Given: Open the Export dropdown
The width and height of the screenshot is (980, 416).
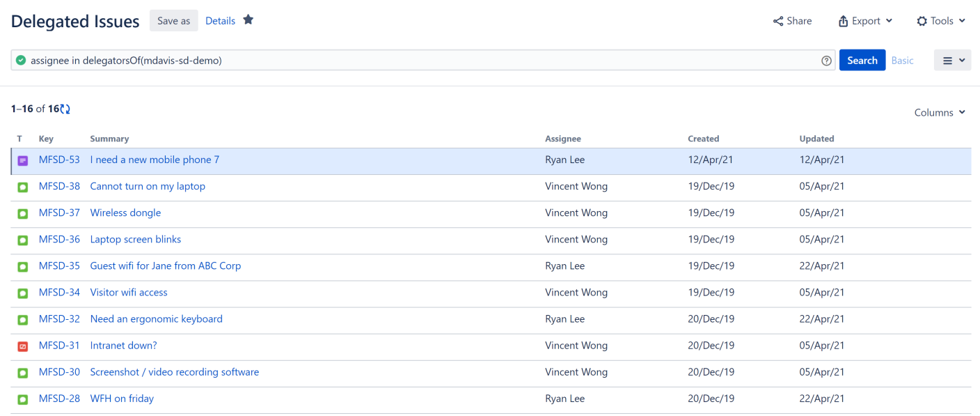Looking at the screenshot, I should click(x=865, y=21).
